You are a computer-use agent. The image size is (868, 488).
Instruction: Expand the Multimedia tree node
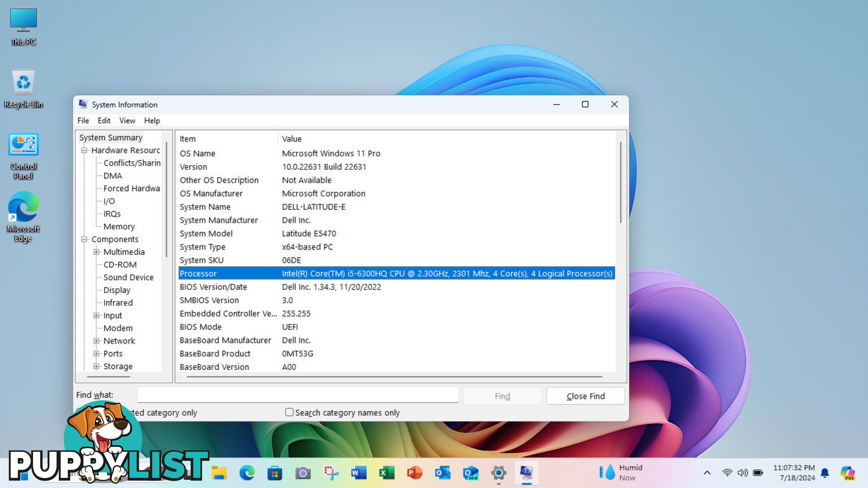tap(96, 252)
